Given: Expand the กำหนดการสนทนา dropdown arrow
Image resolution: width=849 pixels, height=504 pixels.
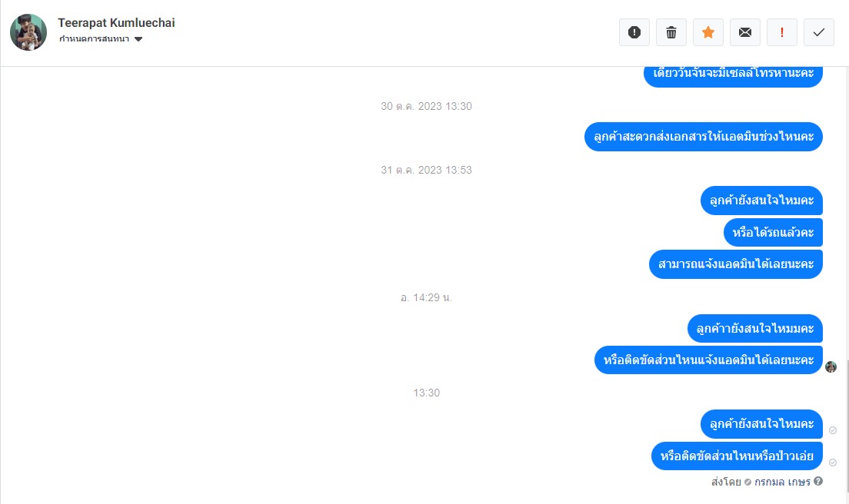Looking at the screenshot, I should (x=138, y=39).
